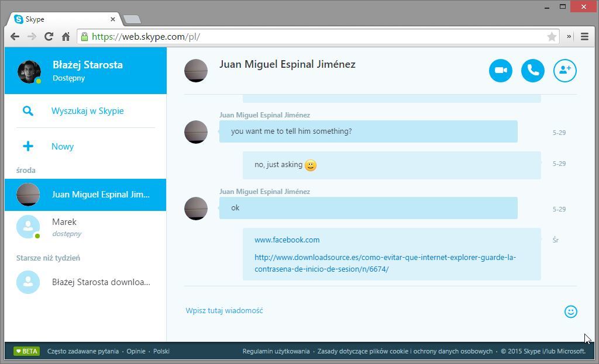Click 'Nowy' to start new conversation
Viewport: 599px width, 364px height.
[63, 147]
